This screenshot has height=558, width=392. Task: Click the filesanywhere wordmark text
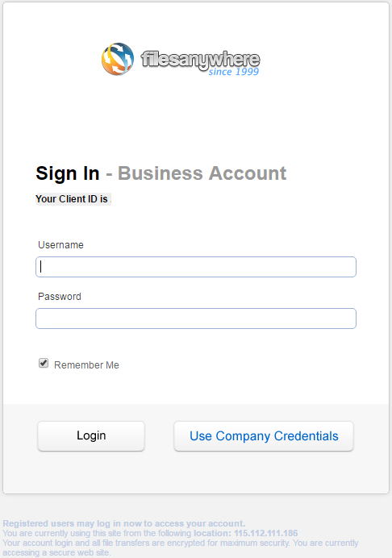[x=200, y=59]
